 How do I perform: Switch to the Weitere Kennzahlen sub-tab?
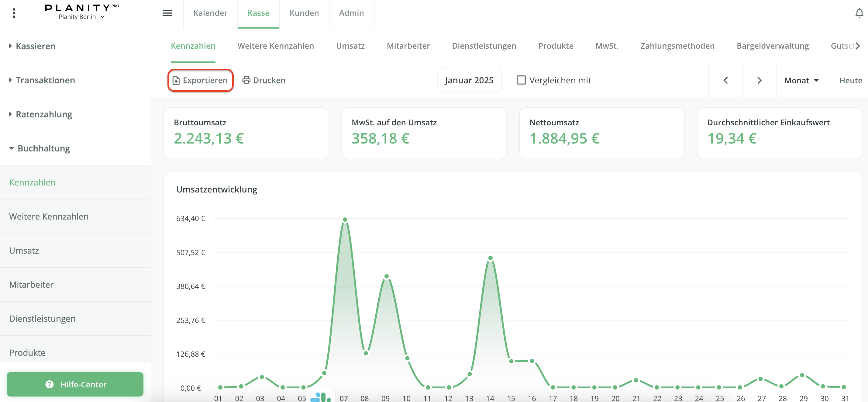pyautogui.click(x=276, y=46)
